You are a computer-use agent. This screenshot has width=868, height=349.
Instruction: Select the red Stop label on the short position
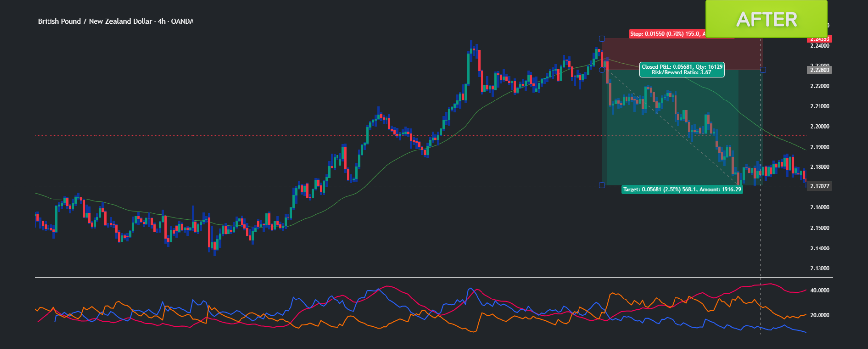(x=666, y=34)
